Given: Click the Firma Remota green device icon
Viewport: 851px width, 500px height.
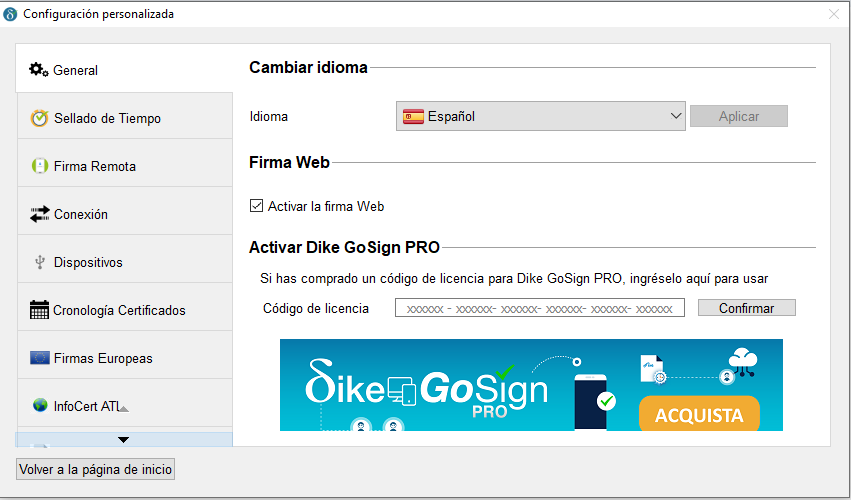Looking at the screenshot, I should (40, 166).
